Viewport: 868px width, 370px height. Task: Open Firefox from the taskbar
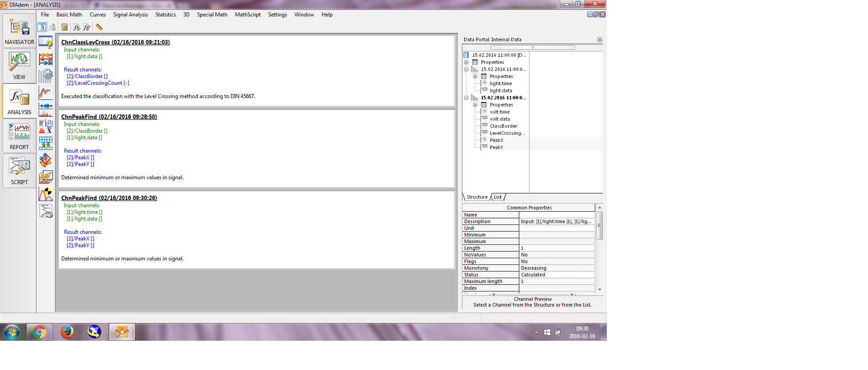(67, 332)
